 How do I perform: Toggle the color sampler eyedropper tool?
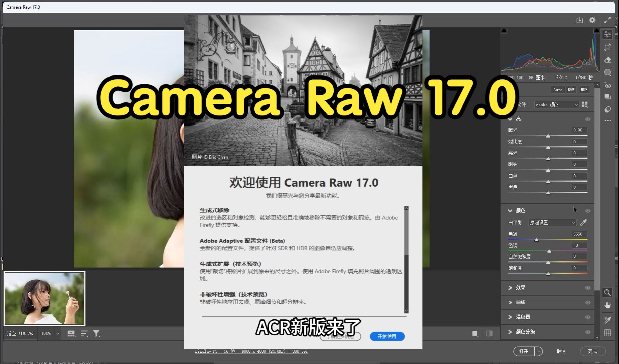pos(608,320)
